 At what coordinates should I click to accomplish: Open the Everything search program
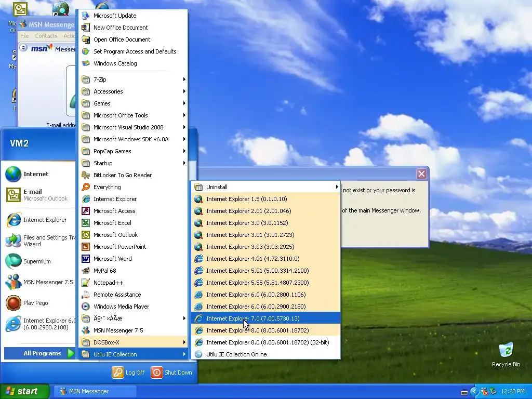click(134, 187)
